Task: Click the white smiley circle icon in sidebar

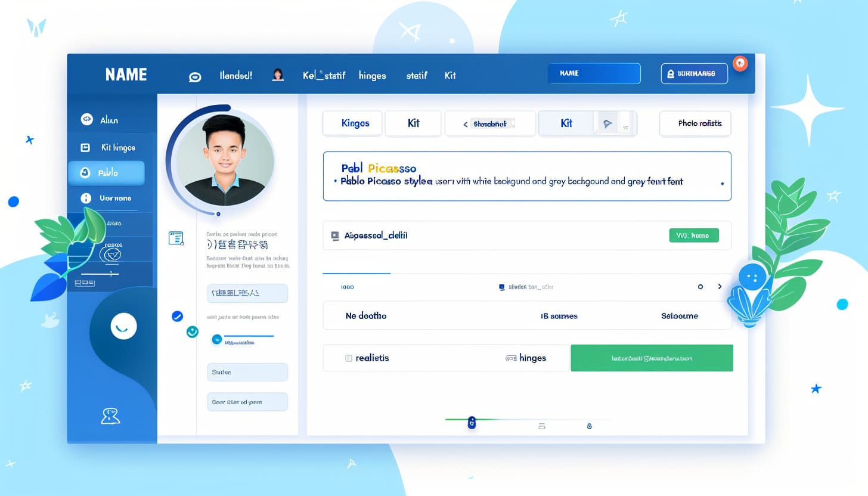Action: pos(123,326)
